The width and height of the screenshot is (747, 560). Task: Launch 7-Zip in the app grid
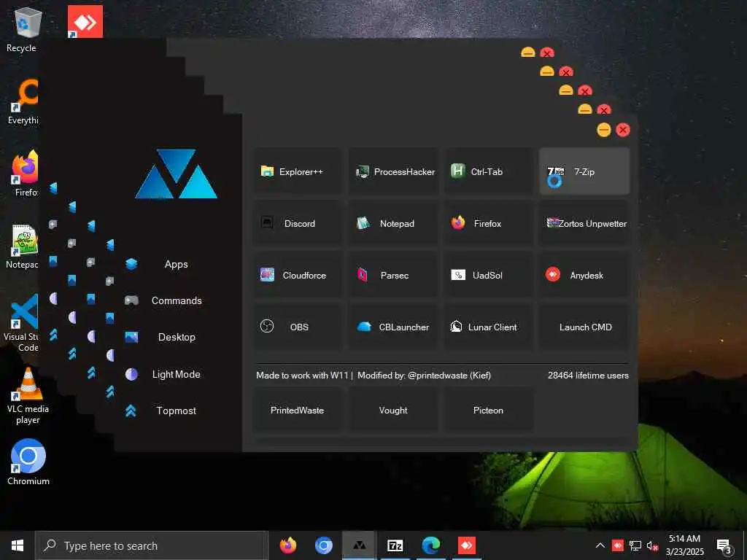click(x=584, y=171)
